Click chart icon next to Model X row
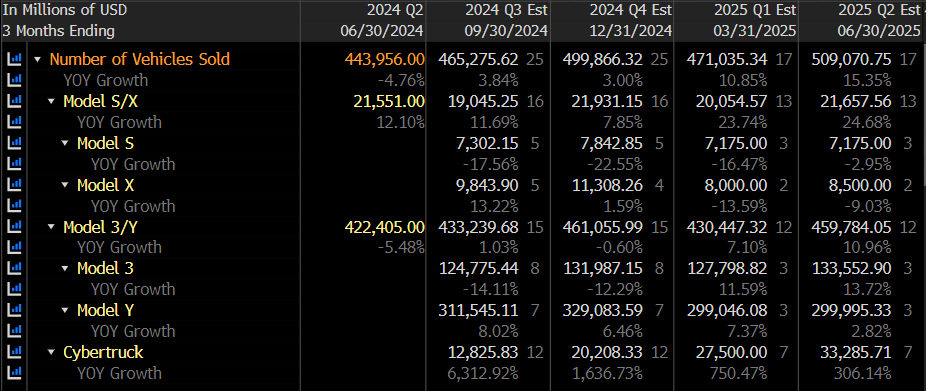This screenshot has height=391, width=926. 14,185
